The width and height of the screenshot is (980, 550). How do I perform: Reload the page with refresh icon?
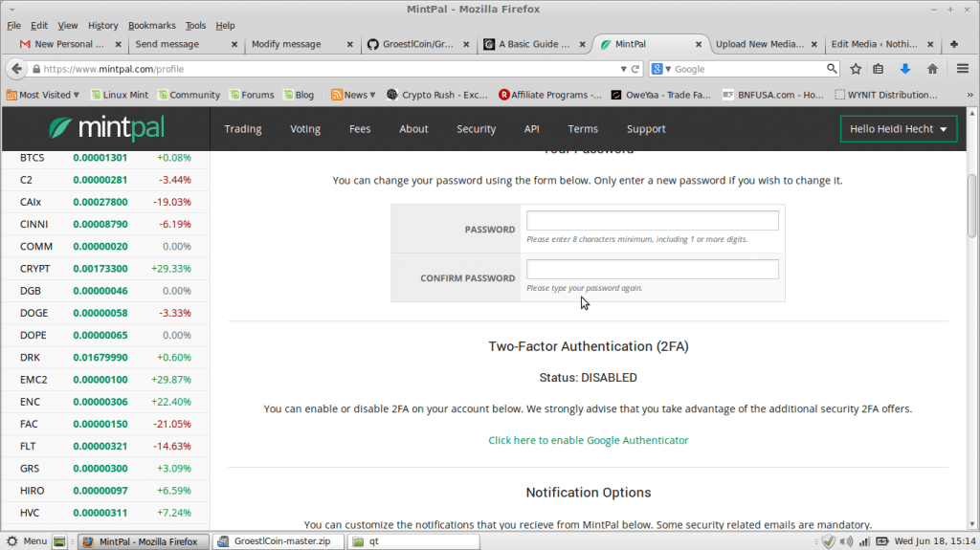click(635, 69)
